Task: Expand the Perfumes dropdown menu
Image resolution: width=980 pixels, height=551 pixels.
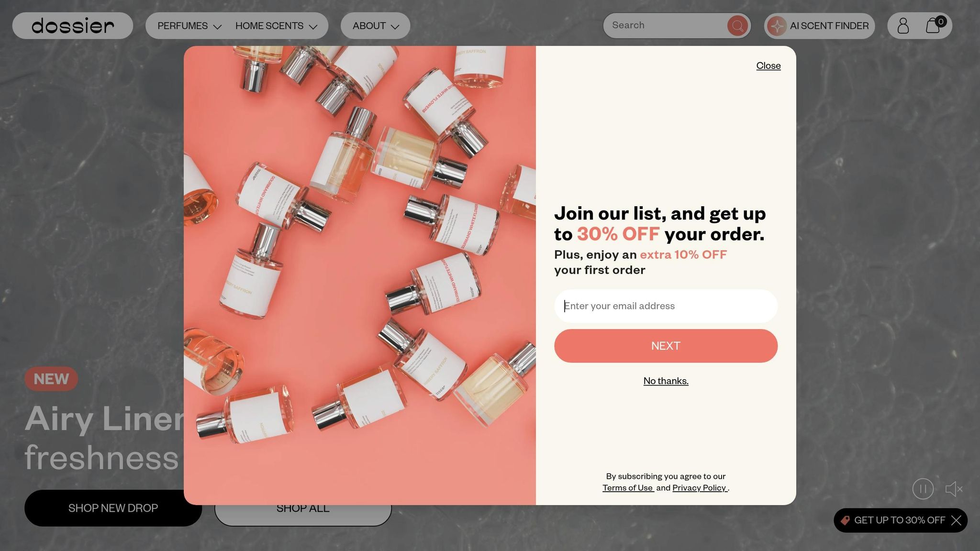Action: click(189, 26)
